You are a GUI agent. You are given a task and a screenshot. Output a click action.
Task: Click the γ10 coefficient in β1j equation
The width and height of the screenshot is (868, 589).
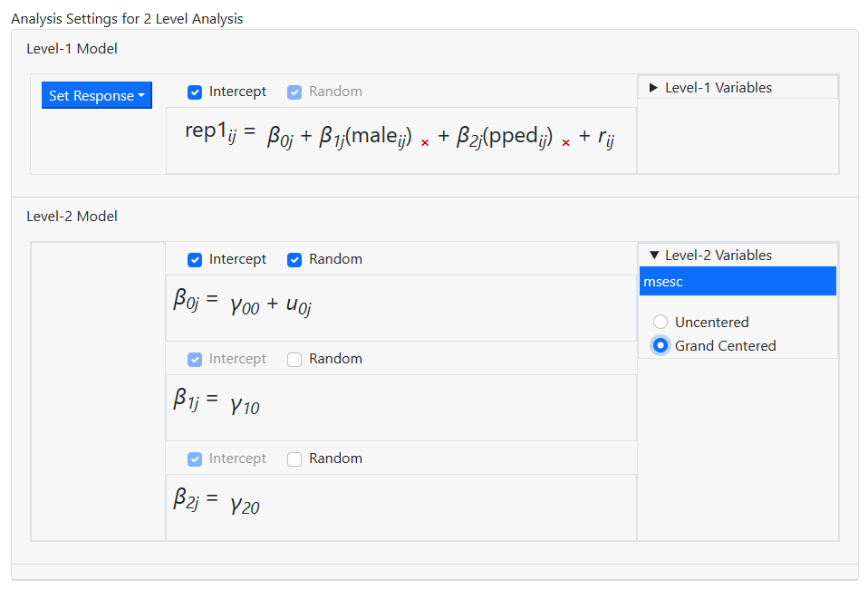tap(245, 402)
